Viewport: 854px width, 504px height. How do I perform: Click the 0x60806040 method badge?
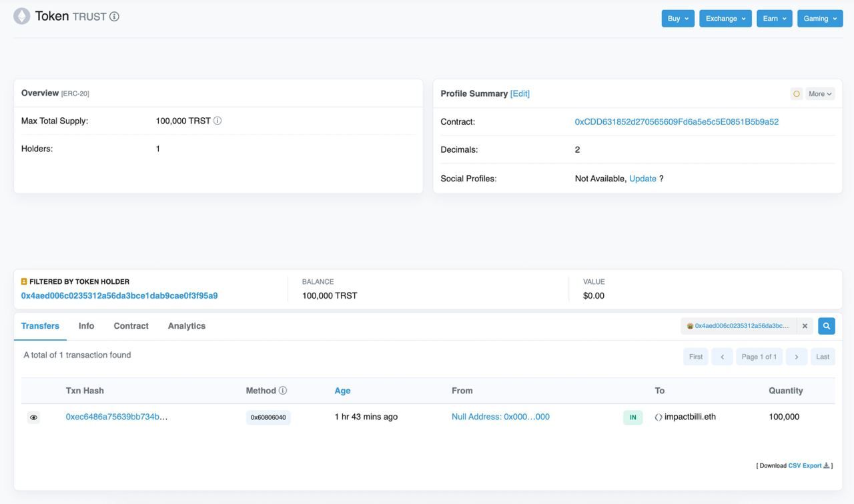pos(268,417)
